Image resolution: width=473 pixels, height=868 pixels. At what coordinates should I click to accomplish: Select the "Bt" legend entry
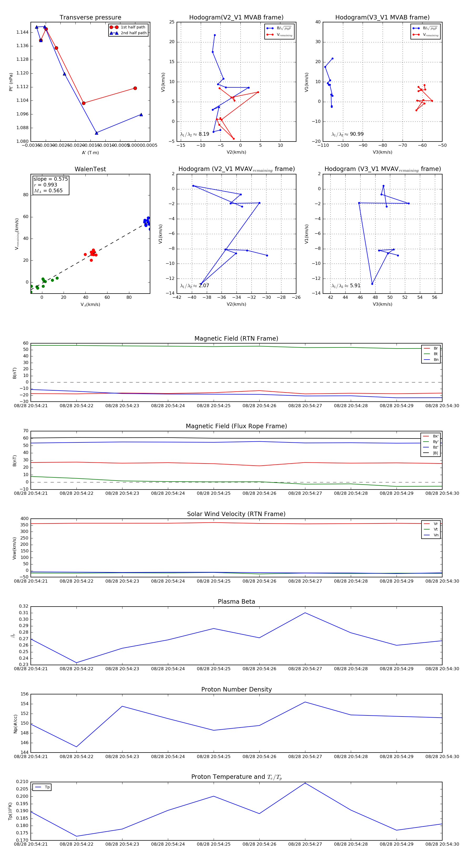point(431,354)
